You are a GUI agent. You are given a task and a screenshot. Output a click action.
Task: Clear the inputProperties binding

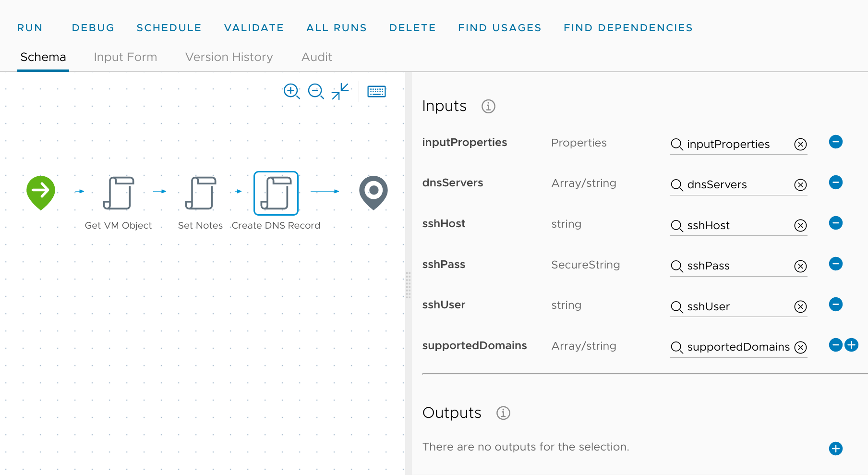pos(800,144)
